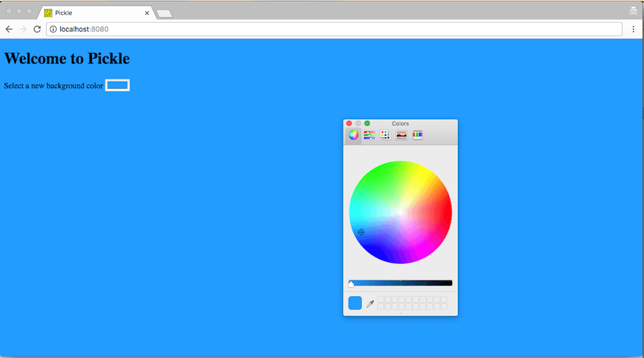
Task: View site information for localhost
Action: click(53, 29)
